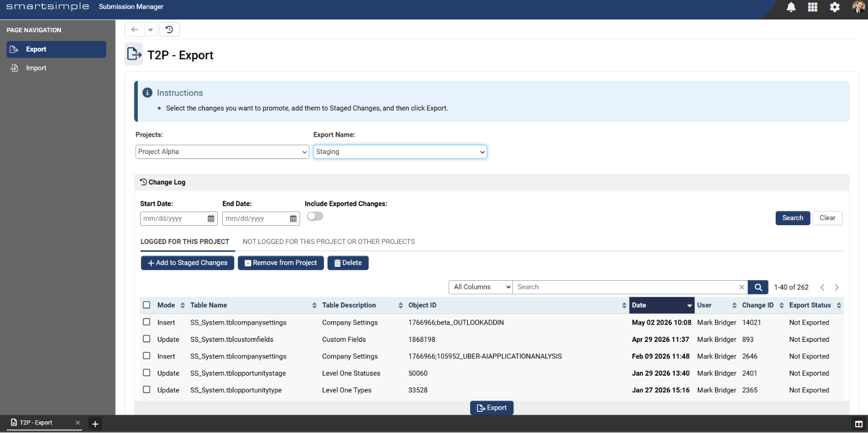Close the T2P - Export tab

coord(78,423)
